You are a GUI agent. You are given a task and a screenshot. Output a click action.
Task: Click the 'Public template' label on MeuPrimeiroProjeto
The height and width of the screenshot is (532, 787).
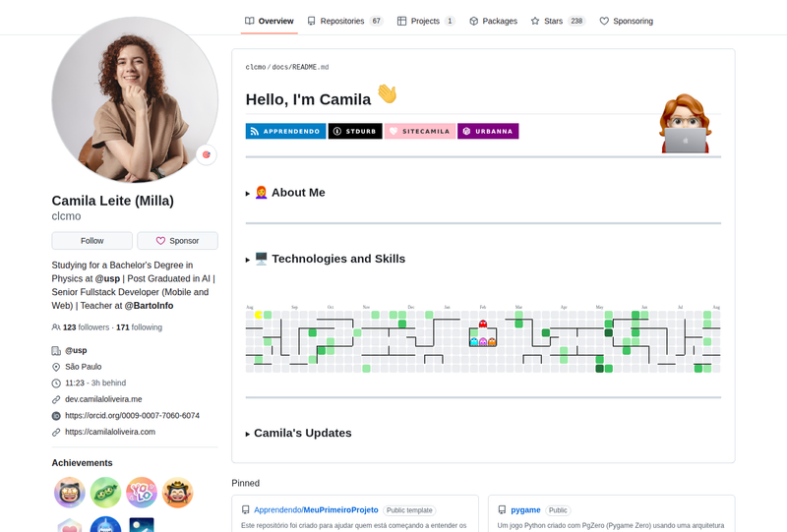(409, 510)
